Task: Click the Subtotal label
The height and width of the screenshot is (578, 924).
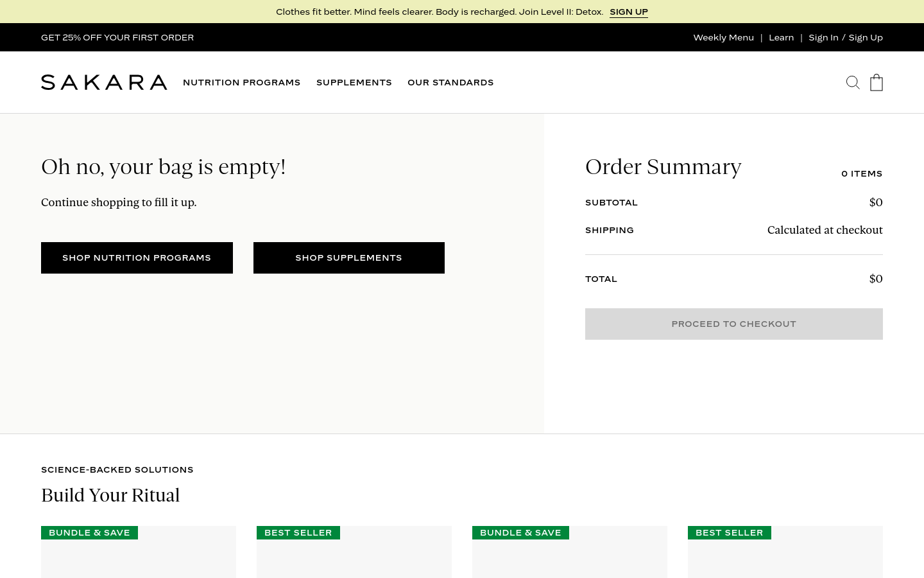Action: point(612,202)
